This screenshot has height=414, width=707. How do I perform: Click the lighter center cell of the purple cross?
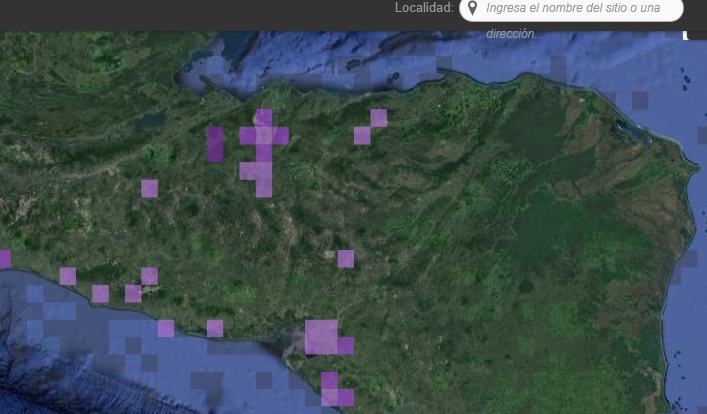pyautogui.click(x=264, y=136)
